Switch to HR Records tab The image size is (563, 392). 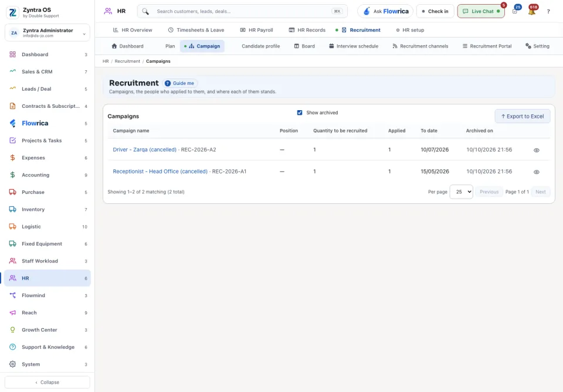coord(307,30)
